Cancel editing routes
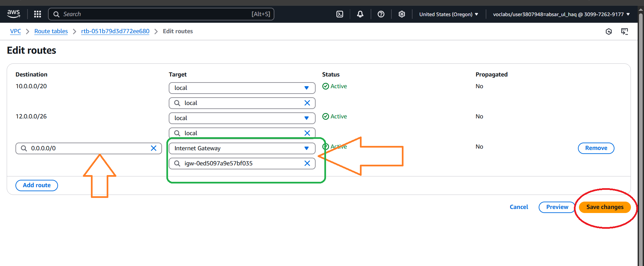The image size is (644, 266). click(519, 207)
